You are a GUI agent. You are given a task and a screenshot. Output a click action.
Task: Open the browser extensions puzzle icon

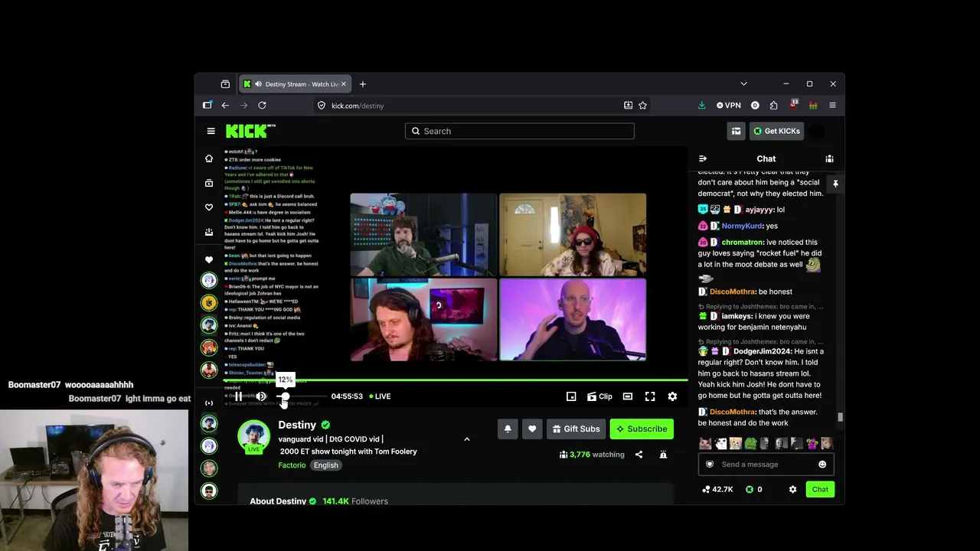click(x=773, y=106)
